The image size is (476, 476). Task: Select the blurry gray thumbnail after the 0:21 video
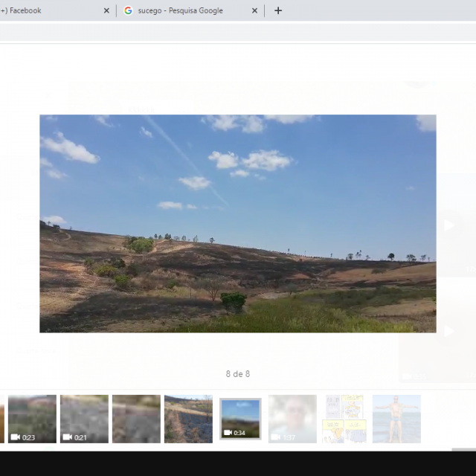click(136, 419)
